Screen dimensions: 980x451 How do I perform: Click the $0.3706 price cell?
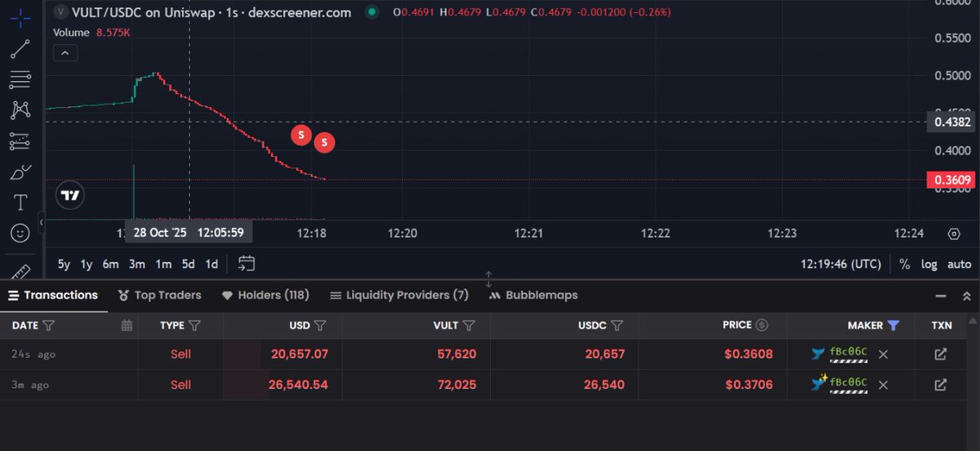pyautogui.click(x=750, y=384)
